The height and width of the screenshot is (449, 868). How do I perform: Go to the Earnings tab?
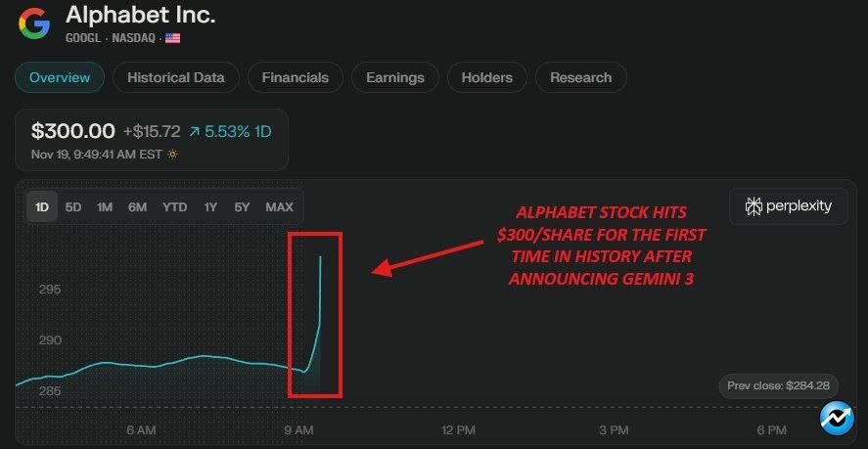click(x=395, y=77)
